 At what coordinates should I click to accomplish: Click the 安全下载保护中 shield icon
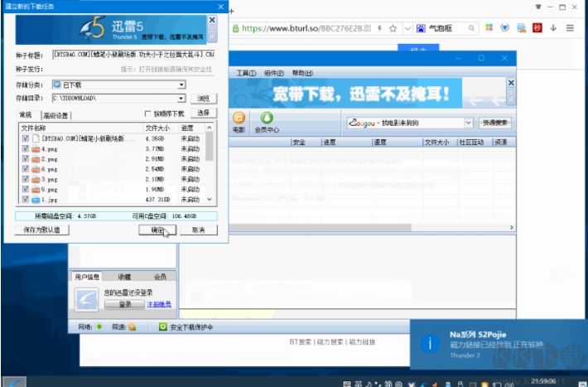163,327
